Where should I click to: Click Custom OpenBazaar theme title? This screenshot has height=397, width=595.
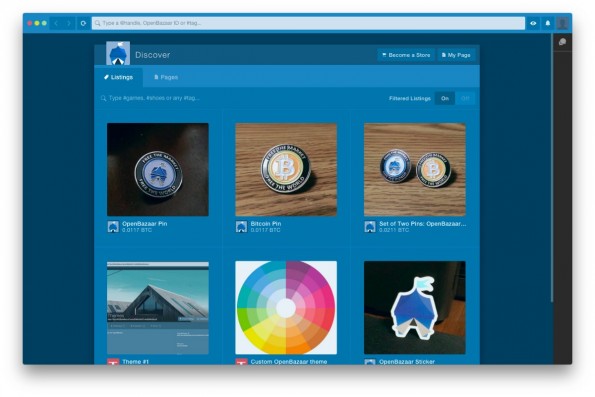289,362
